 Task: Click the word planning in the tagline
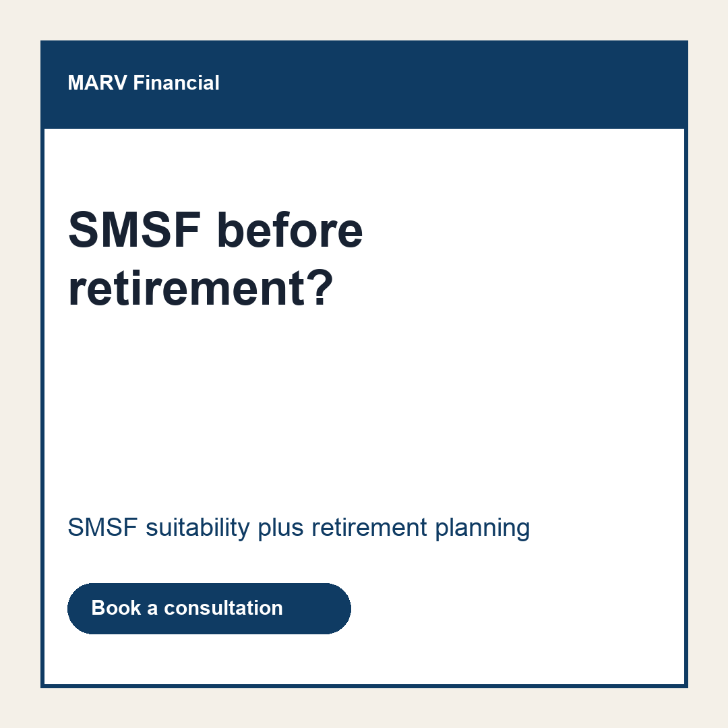pos(482,528)
